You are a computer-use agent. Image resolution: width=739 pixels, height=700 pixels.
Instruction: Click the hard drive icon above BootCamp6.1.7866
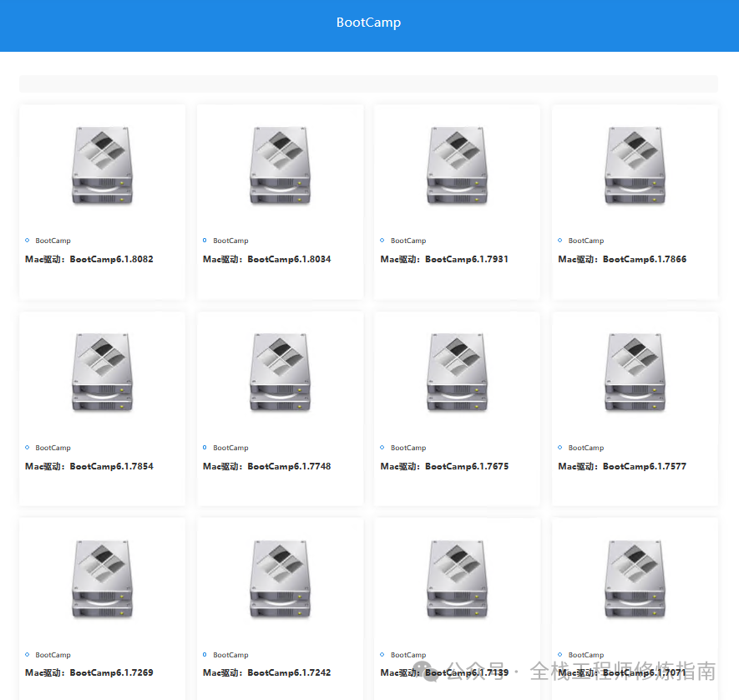pyautogui.click(x=635, y=165)
